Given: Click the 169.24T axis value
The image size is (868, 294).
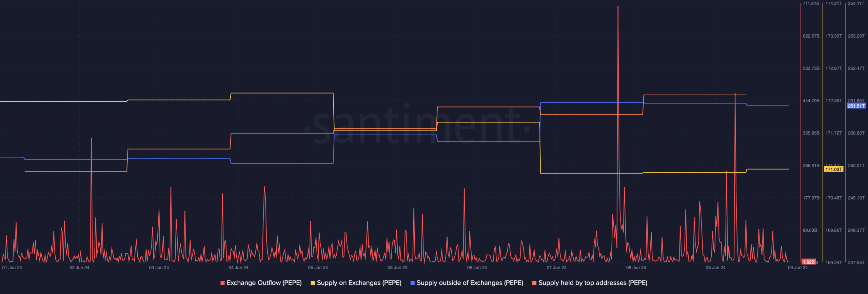Looking at the screenshot, I should (x=834, y=262).
